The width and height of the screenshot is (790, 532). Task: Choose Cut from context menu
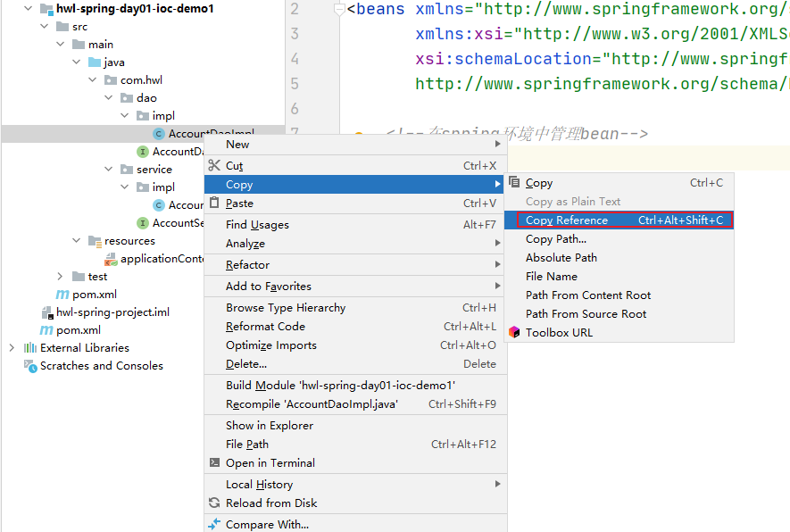tap(355, 165)
